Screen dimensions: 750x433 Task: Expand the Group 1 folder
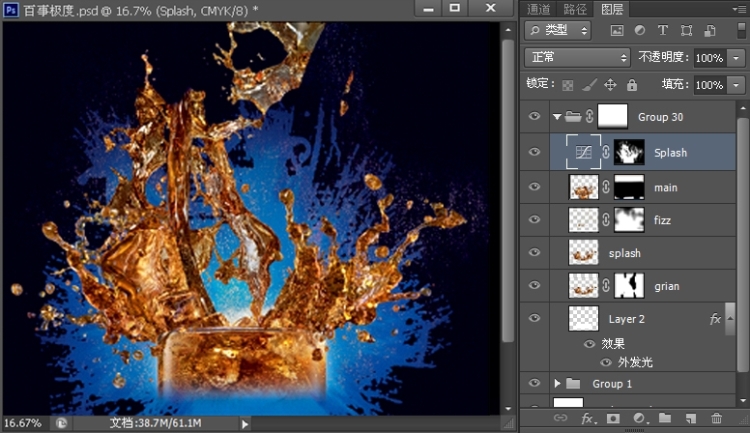[x=557, y=383]
